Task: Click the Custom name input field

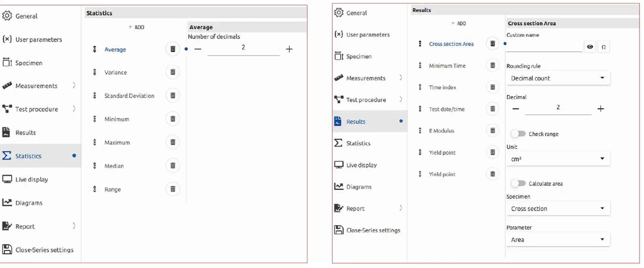Action: [x=544, y=47]
